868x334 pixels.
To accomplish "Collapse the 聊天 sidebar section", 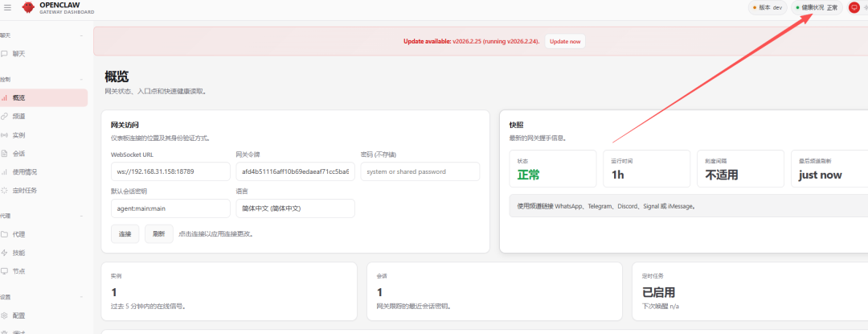I will point(81,36).
